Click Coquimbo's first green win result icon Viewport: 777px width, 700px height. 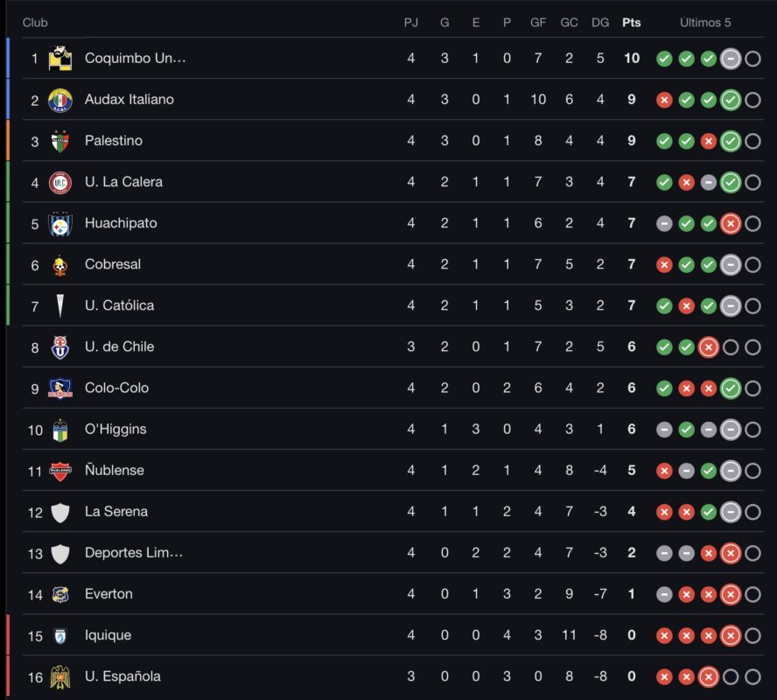pos(664,59)
